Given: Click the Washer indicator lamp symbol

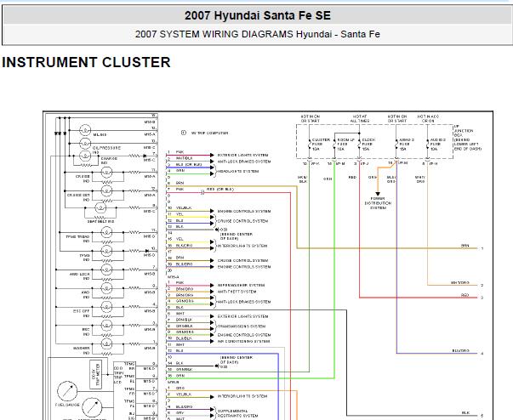Looking at the screenshot, I should point(106,343).
